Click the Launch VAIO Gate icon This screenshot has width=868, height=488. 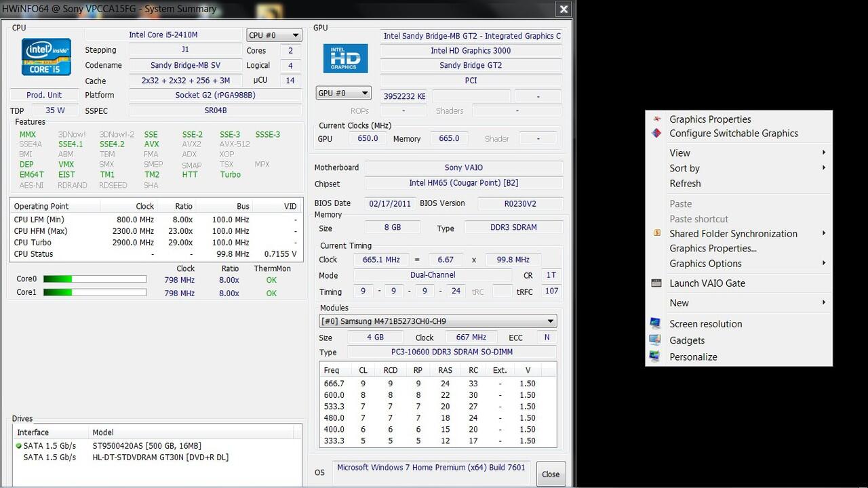pyautogui.click(x=656, y=283)
